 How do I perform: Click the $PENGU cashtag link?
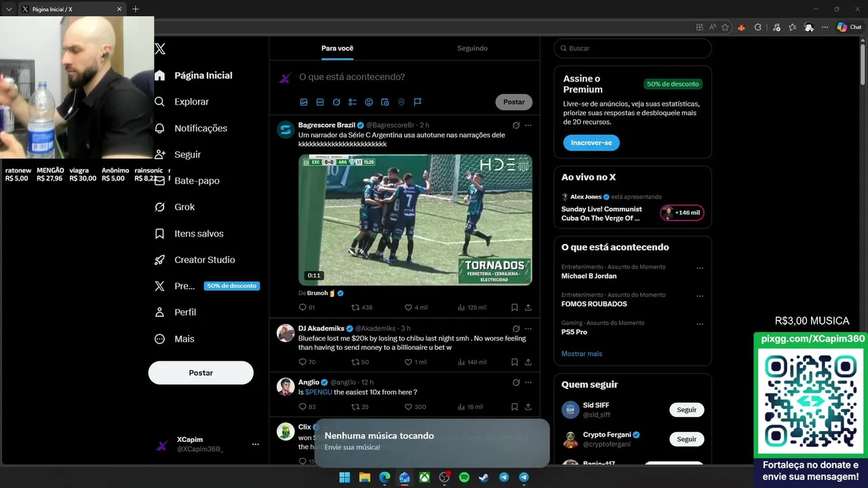318,392
